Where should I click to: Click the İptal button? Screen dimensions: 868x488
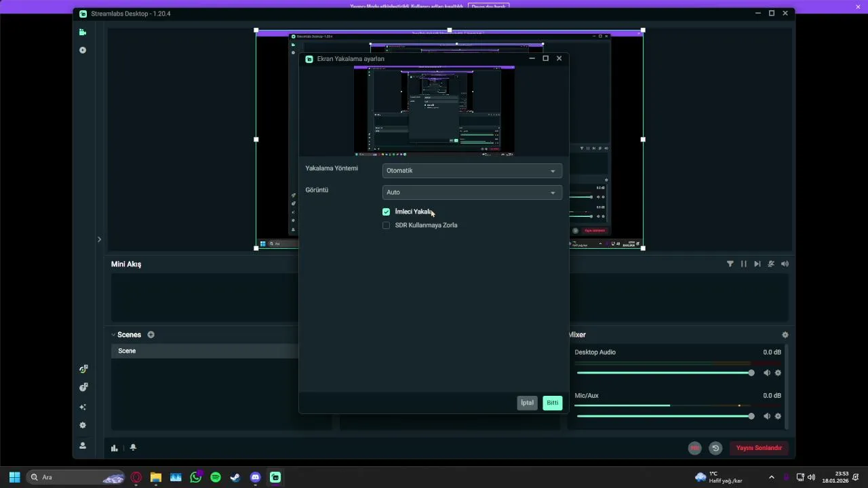click(x=528, y=403)
